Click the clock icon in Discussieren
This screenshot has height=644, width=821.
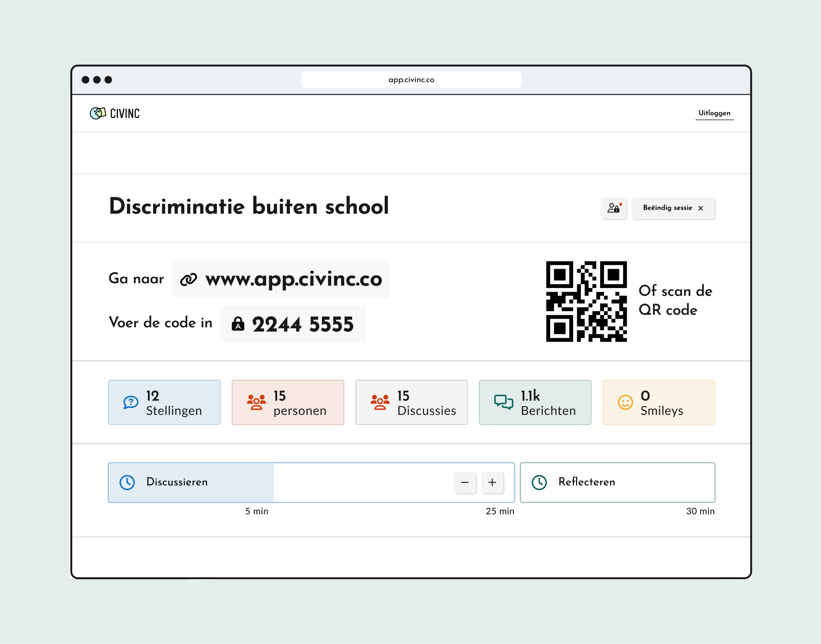tap(127, 482)
